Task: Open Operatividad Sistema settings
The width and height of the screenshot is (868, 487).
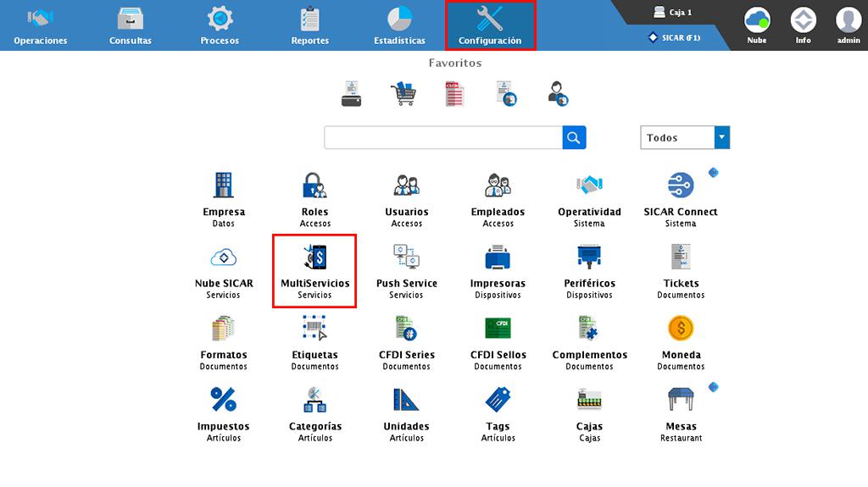Action: coord(590,199)
